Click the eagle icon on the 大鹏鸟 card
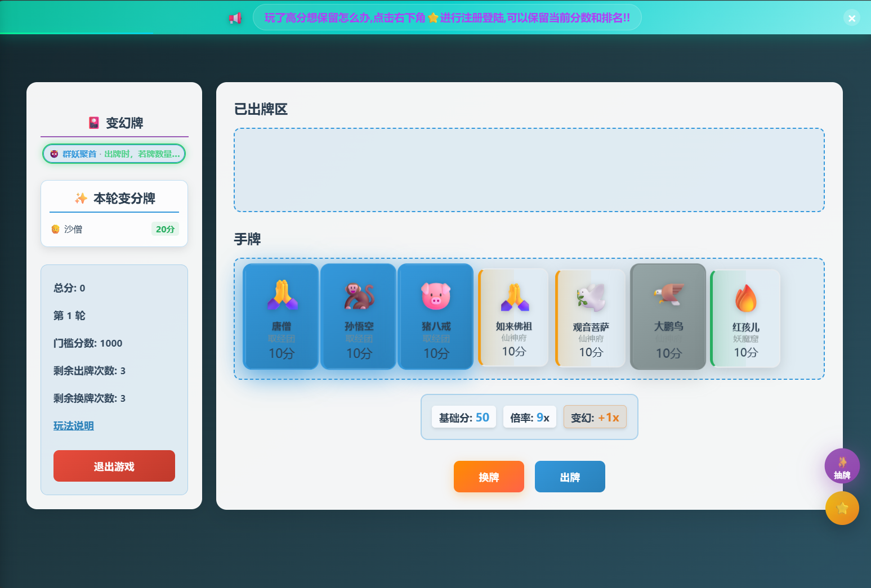This screenshot has width=871, height=588. tap(668, 295)
